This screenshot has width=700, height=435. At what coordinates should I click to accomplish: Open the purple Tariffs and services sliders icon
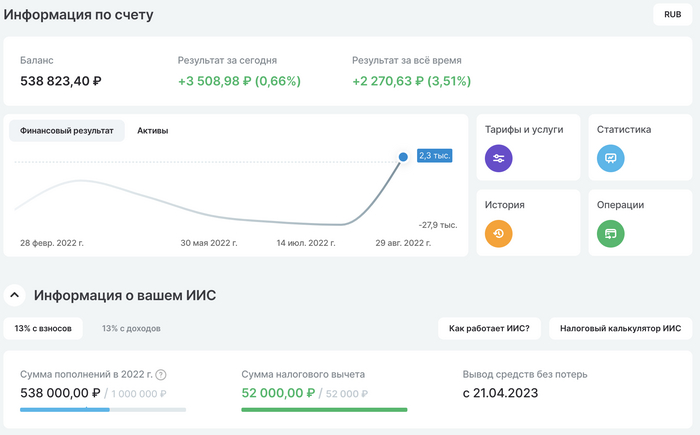point(498,158)
